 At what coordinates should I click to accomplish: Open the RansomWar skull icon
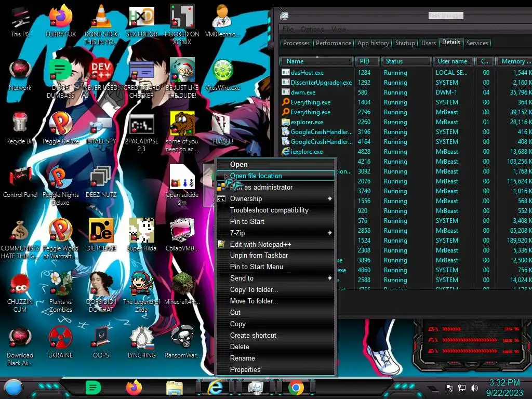pos(182,342)
